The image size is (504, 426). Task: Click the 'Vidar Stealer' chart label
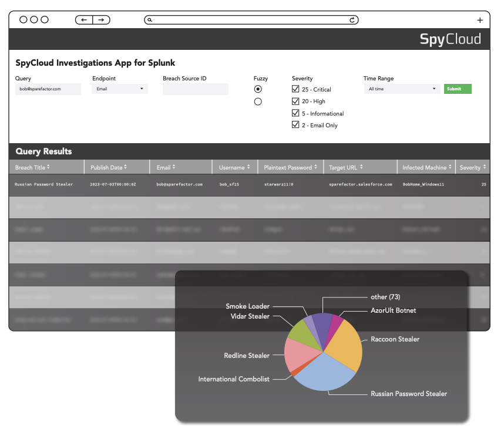pyautogui.click(x=250, y=316)
